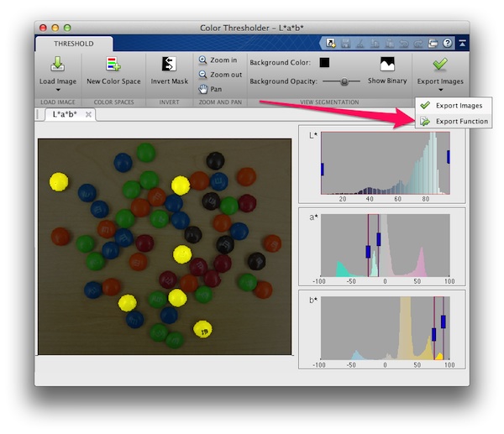Click the Zoom in tool
The image size is (504, 434).
[x=217, y=60]
